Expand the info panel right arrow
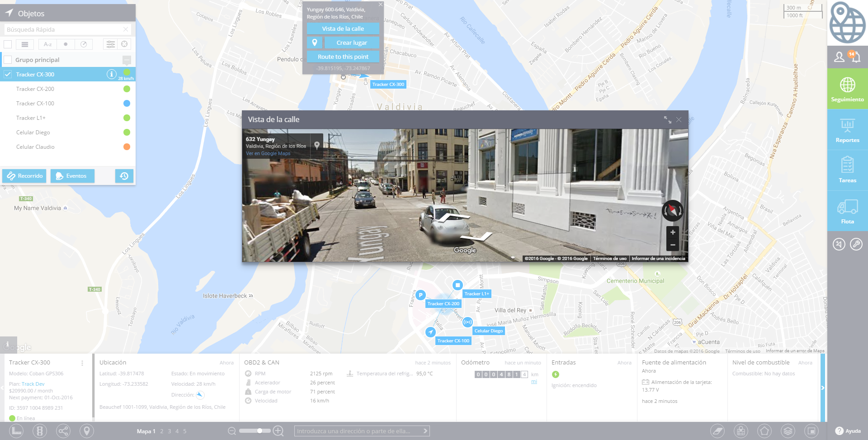The width and height of the screenshot is (868, 440). point(823,388)
